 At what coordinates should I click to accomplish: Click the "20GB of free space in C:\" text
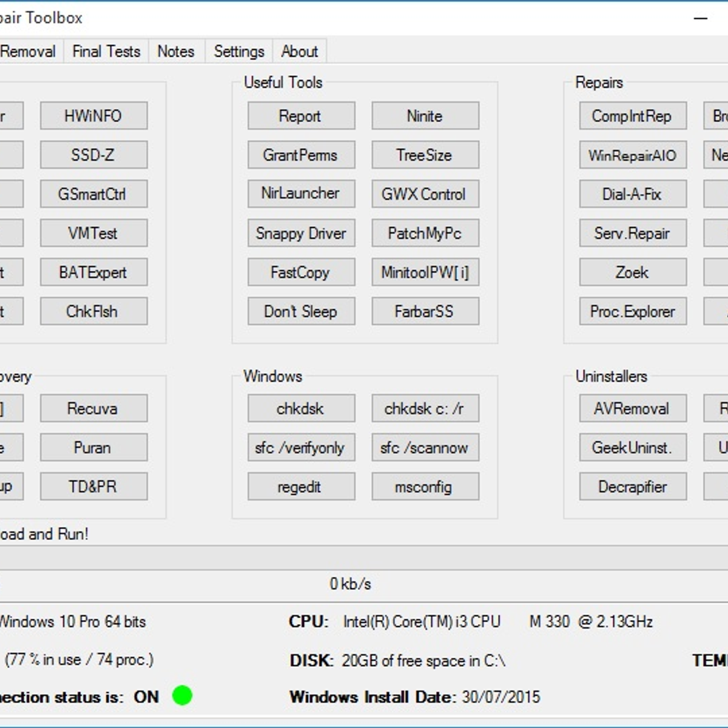coord(423,660)
